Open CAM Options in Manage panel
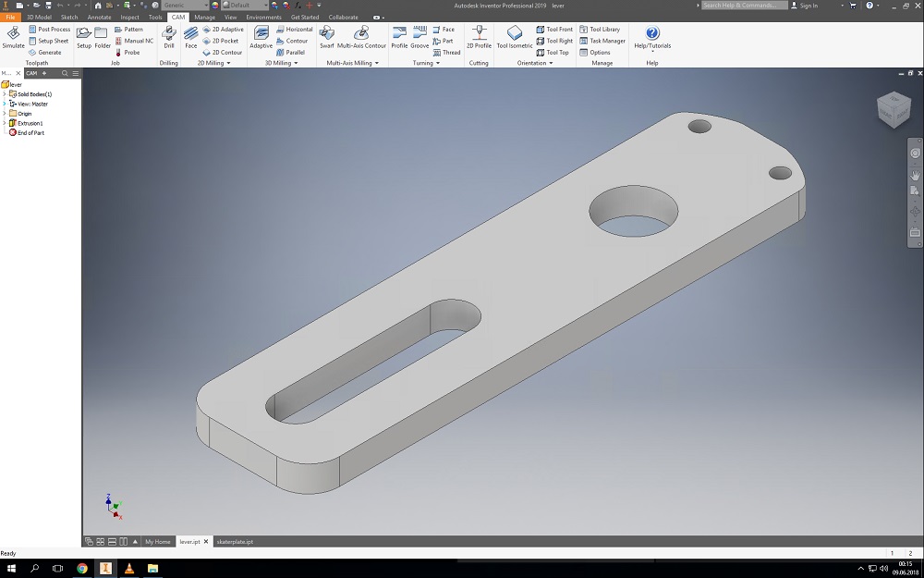 tap(594, 53)
